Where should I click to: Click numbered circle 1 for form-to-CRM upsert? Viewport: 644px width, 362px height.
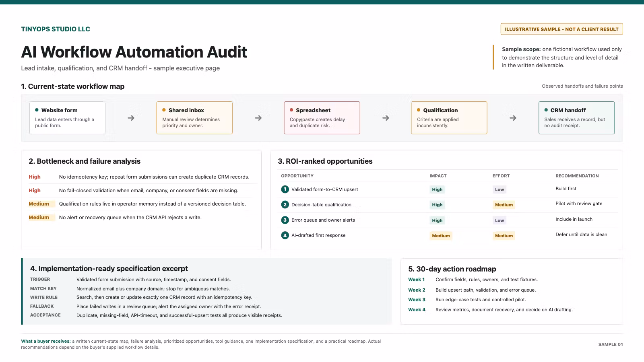click(x=285, y=189)
